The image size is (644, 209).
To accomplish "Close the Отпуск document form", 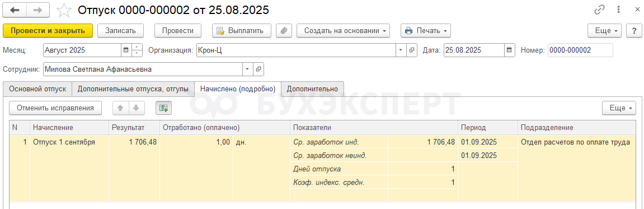I will click(637, 10).
